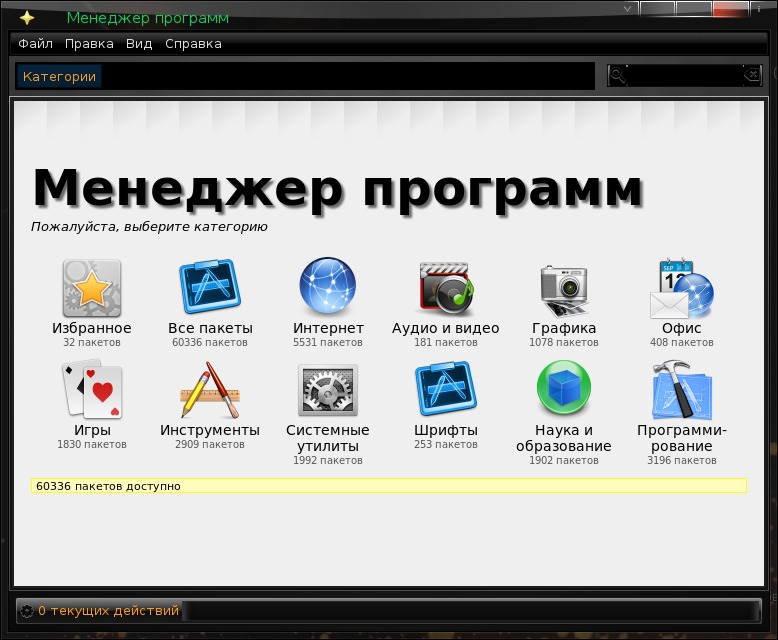Click the Избранное label
Image resolution: width=778 pixels, height=640 pixels.
pos(92,328)
